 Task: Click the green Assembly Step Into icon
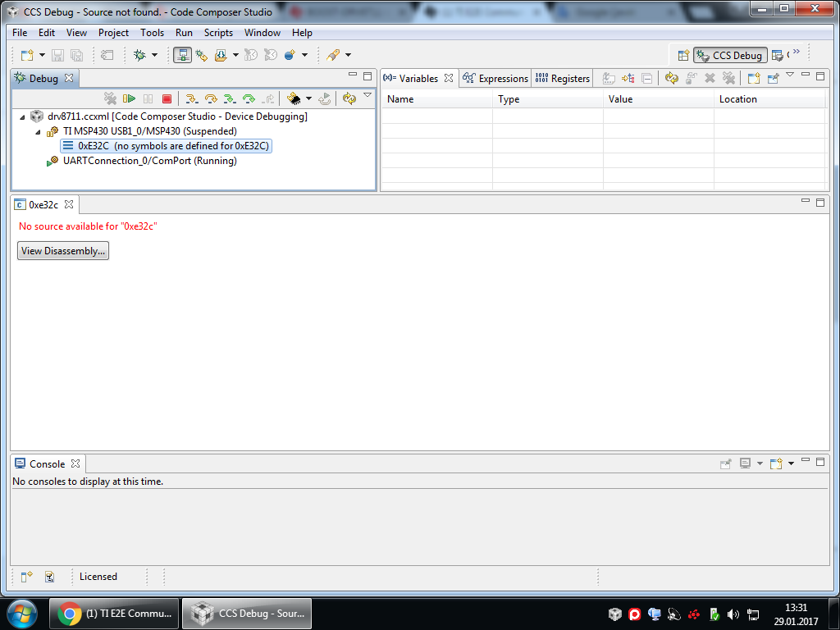(230, 98)
